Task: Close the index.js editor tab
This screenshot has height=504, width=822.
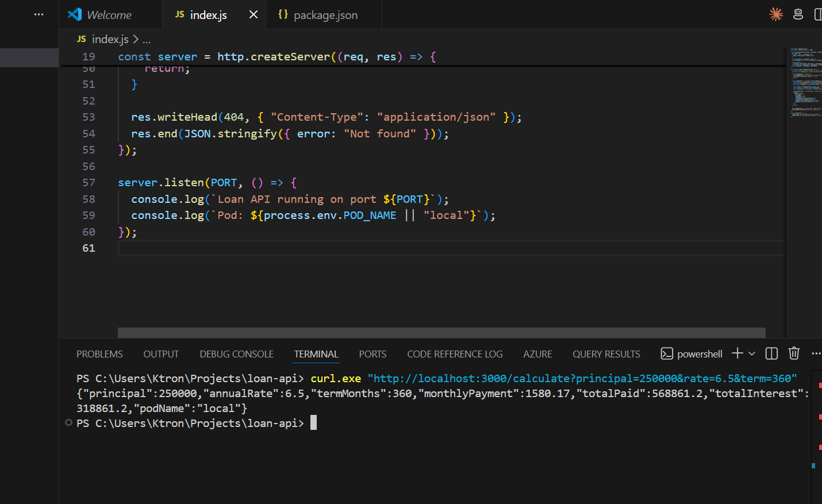Action: click(x=253, y=14)
